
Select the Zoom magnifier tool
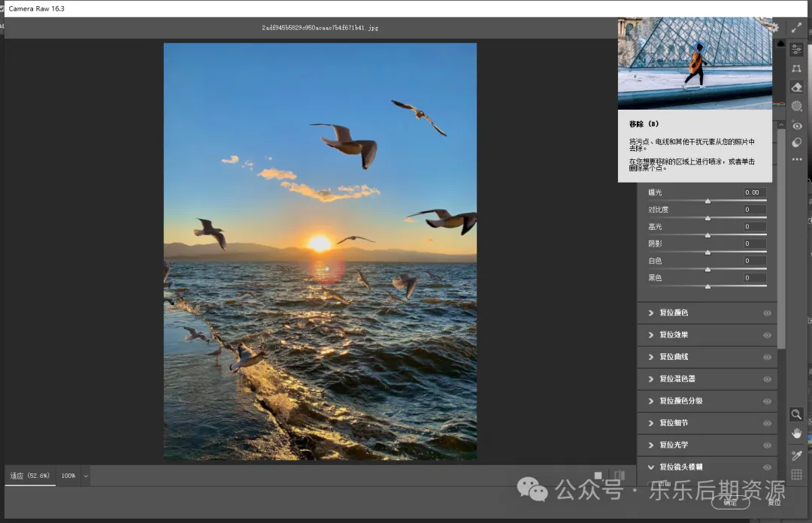(x=796, y=414)
